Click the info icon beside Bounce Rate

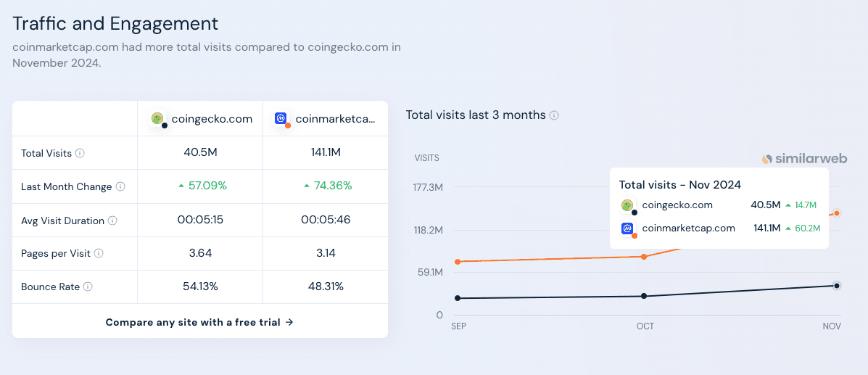(88, 287)
